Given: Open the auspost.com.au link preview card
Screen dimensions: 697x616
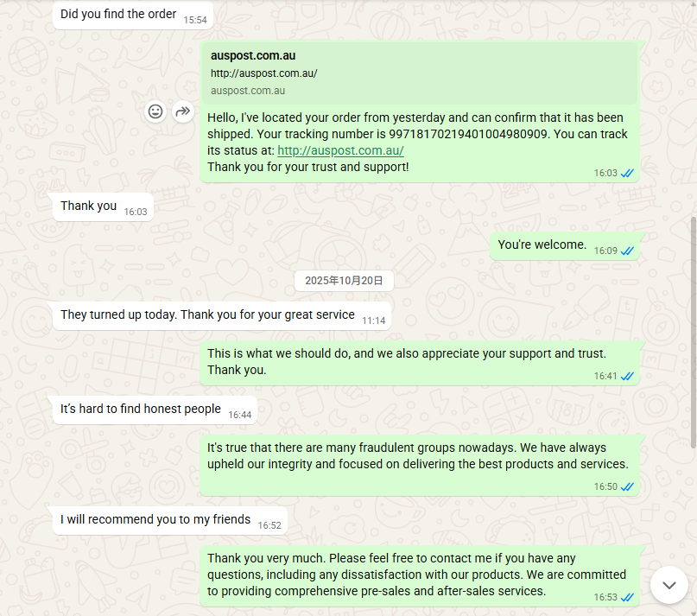Looking at the screenshot, I should click(x=422, y=73).
